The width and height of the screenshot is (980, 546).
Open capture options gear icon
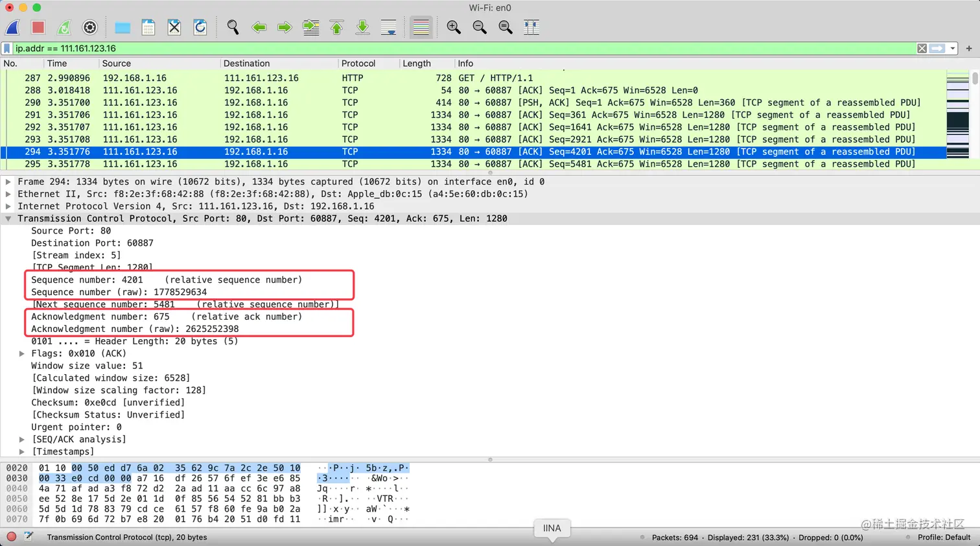point(90,27)
